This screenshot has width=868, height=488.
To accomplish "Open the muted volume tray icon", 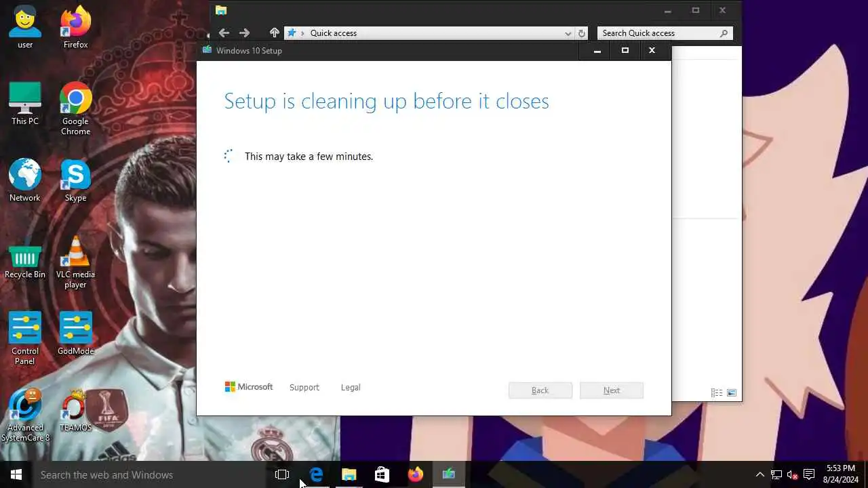I will (792, 474).
